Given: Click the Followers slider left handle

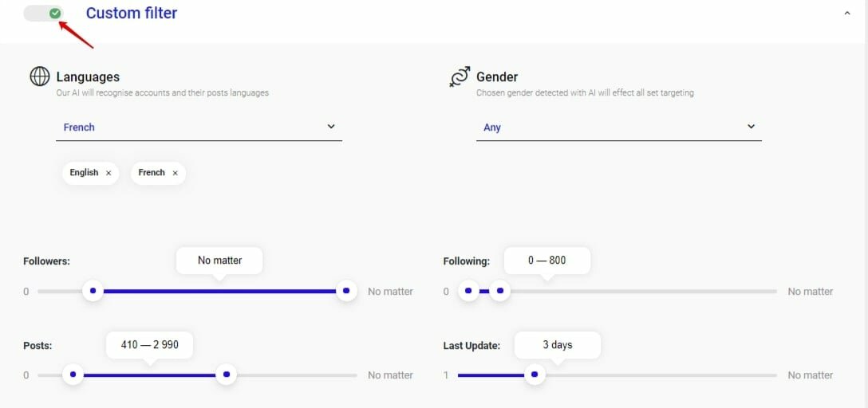Looking at the screenshot, I should pos(93,292).
